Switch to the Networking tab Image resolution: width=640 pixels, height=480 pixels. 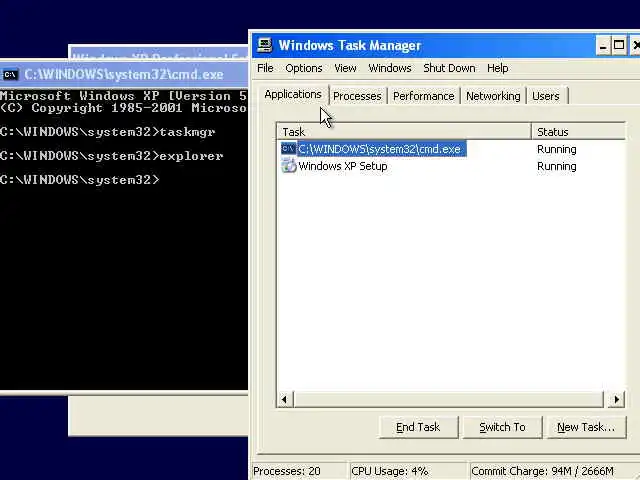[493, 96]
